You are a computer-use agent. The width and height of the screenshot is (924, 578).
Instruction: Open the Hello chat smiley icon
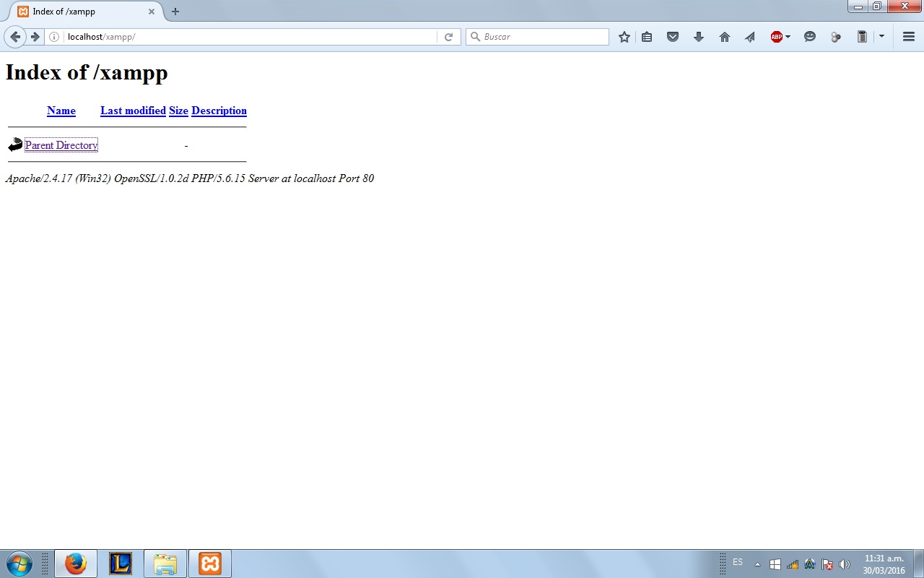pos(810,37)
